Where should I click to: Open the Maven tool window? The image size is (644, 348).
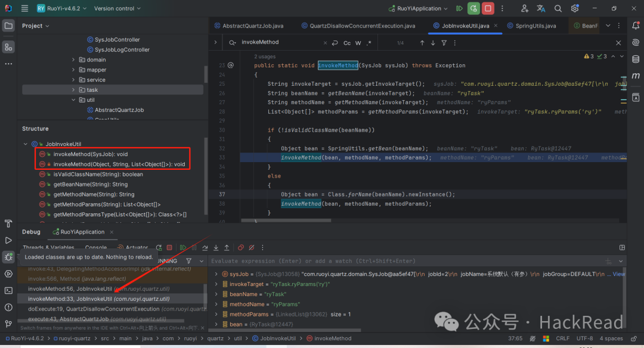coord(636,76)
